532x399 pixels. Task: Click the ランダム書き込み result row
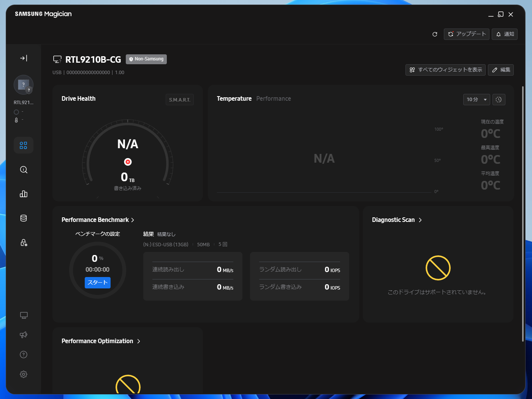coord(299,287)
